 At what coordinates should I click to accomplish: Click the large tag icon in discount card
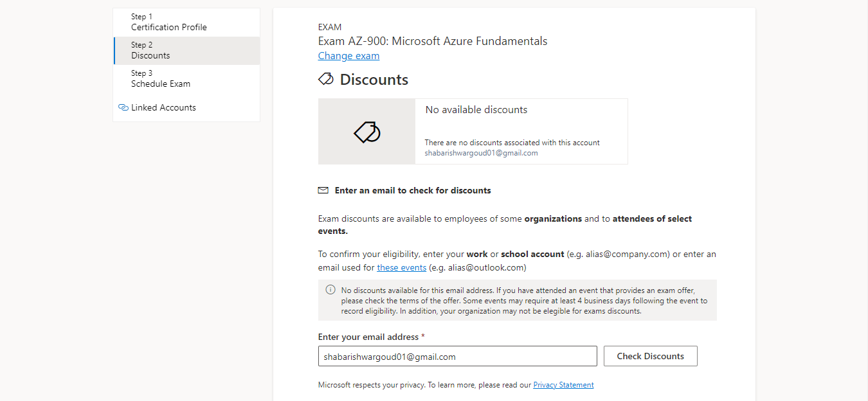point(367,132)
